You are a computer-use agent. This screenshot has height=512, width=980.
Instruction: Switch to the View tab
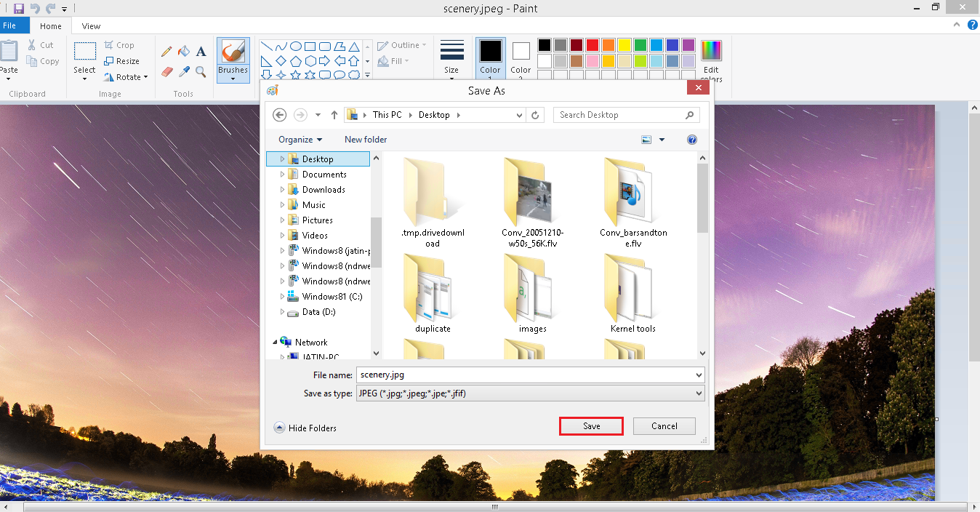[x=90, y=25]
